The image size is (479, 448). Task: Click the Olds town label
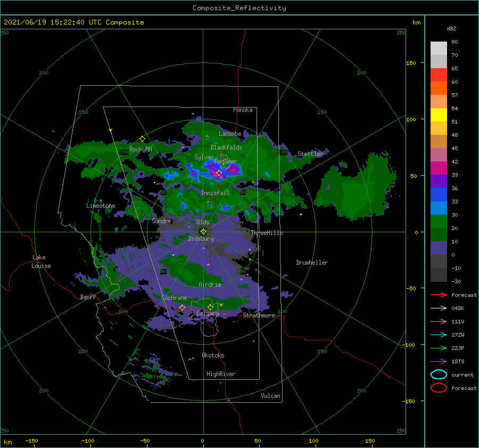(203, 222)
